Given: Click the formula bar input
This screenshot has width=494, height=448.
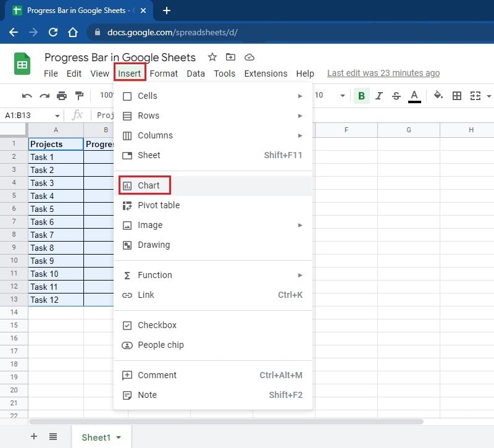Looking at the screenshot, I should coord(185,115).
